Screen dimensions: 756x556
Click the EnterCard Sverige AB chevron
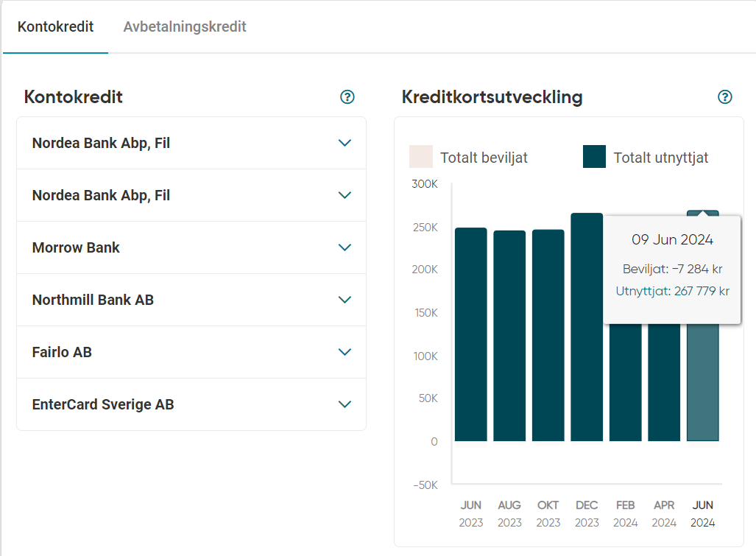(345, 404)
